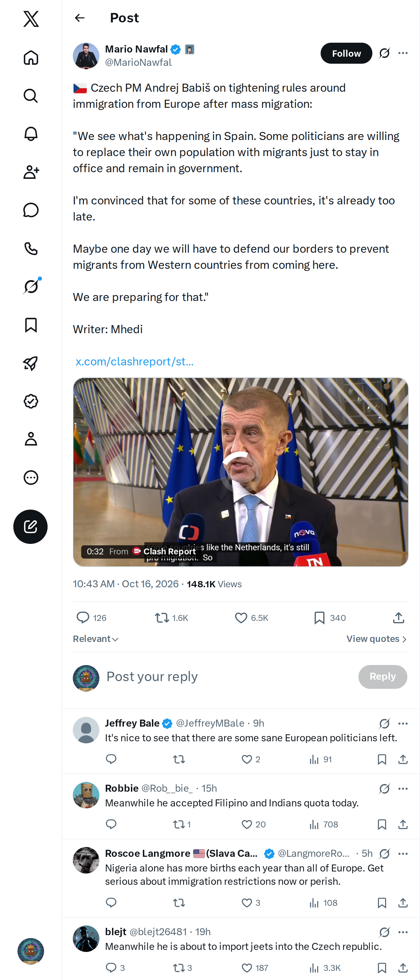The width and height of the screenshot is (420, 980).
Task: Open the More circle menu in sidebar
Action: 31,477
